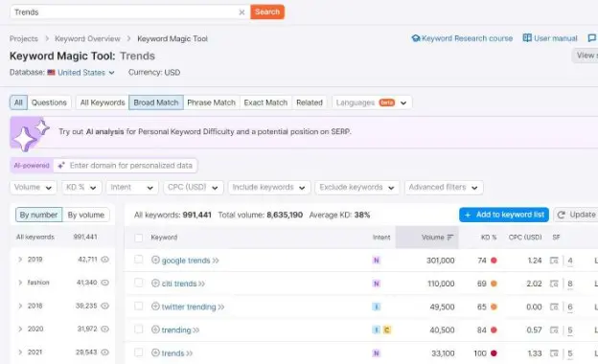Click SERP features icon in twitter trending row
Viewport: 598px width, 364px height.
click(554, 307)
